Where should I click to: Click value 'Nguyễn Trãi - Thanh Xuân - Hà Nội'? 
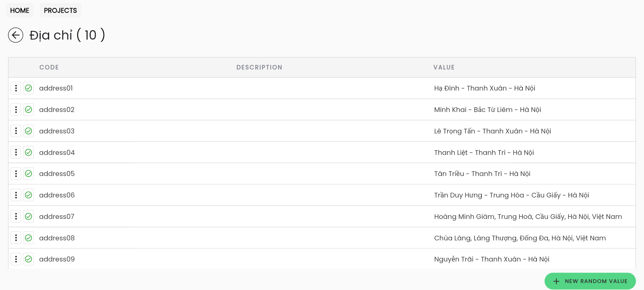[x=492, y=259]
